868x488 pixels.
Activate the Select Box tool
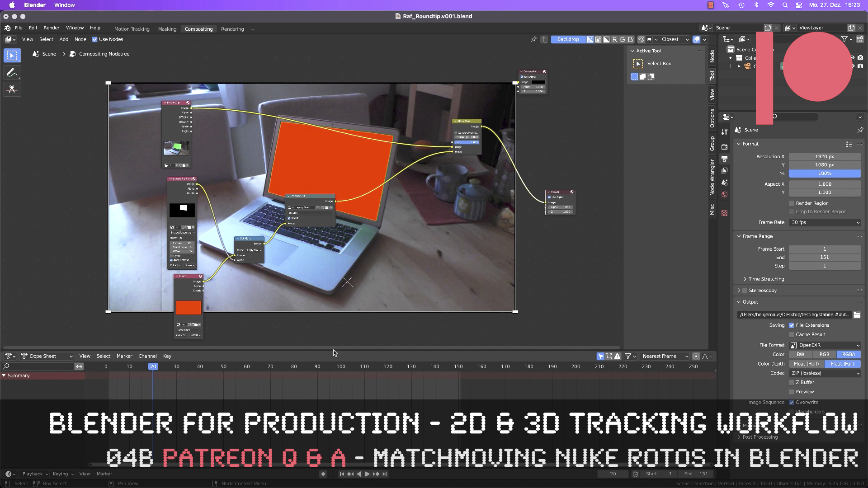(x=12, y=55)
